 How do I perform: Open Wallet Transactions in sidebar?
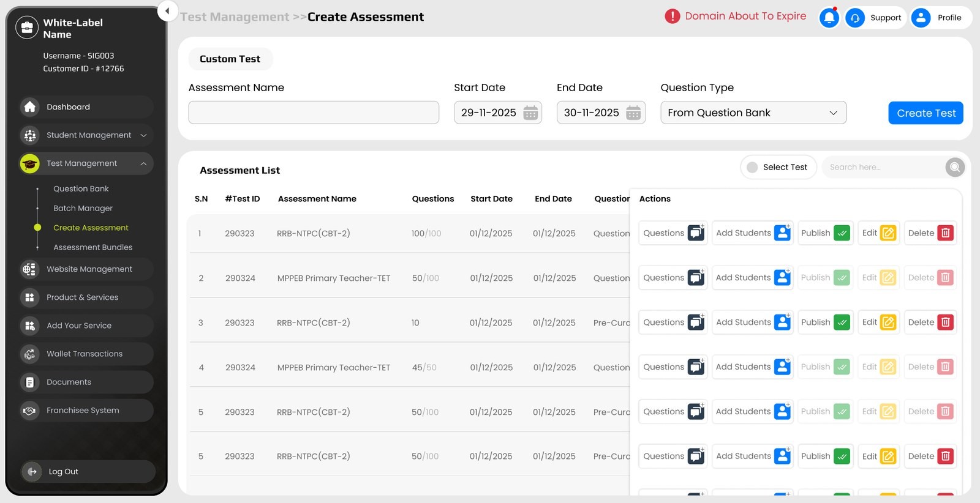[86, 354]
